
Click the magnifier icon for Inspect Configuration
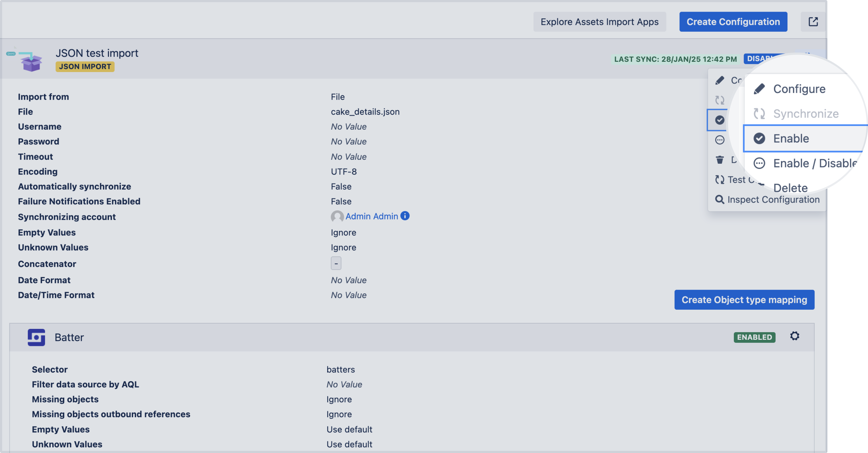tap(719, 200)
